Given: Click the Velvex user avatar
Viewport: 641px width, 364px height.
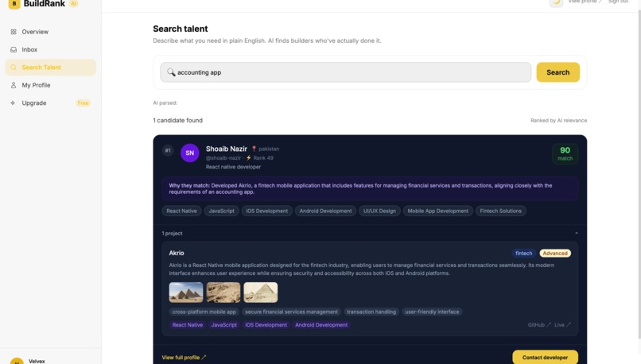Looking at the screenshot, I should [x=17, y=360].
